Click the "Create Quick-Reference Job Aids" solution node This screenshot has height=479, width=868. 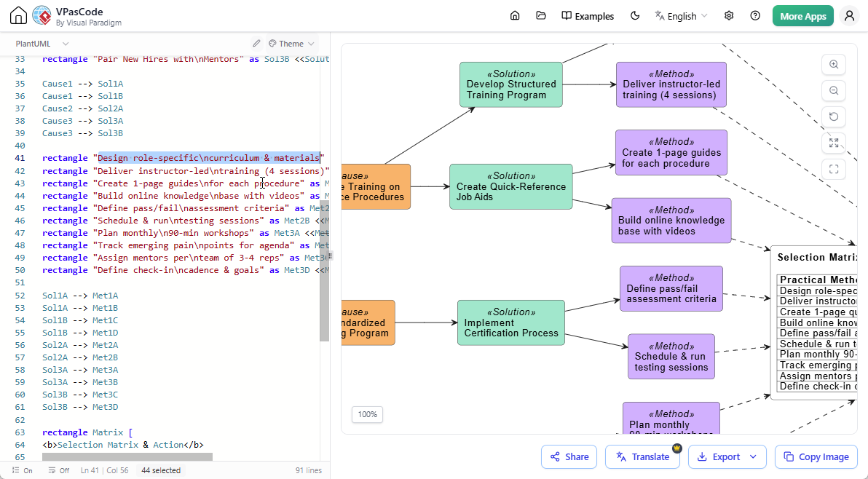coord(511,186)
